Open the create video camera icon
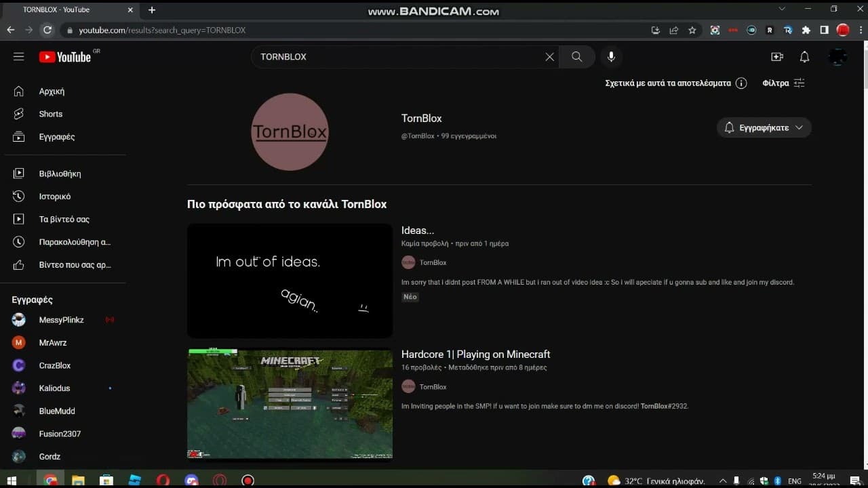Image resolution: width=868 pixels, height=488 pixels. 777,57
